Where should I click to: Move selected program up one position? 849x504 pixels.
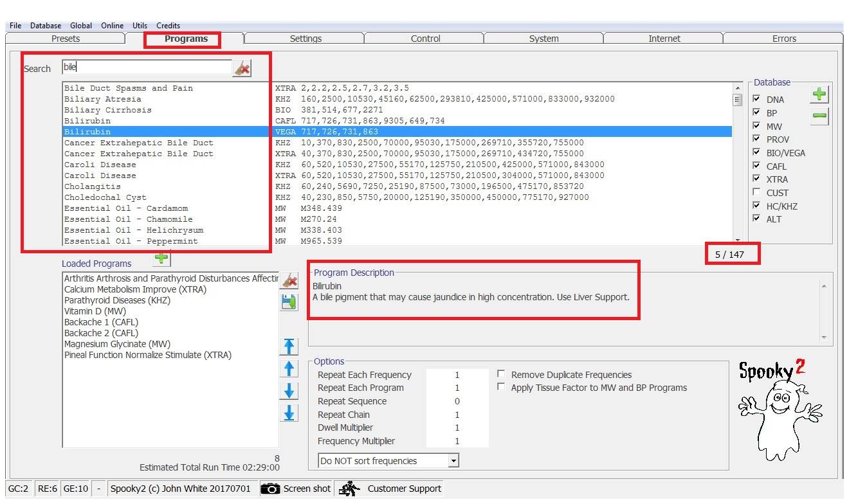coord(289,368)
